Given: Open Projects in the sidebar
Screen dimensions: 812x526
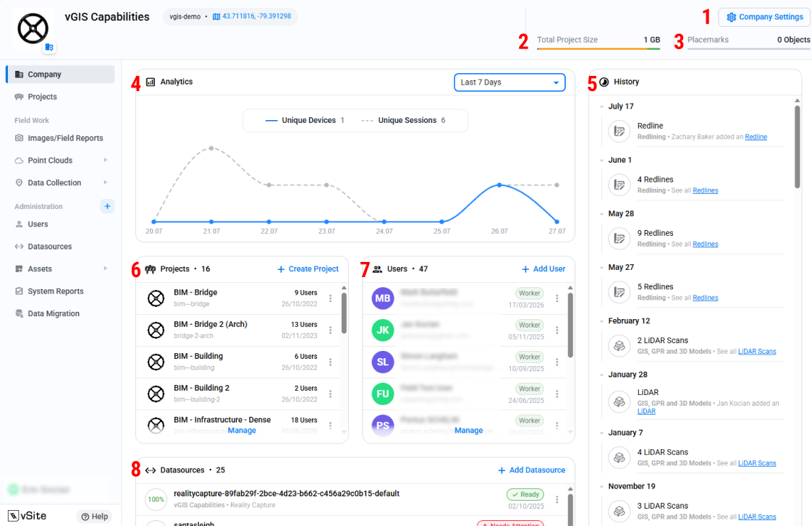Looking at the screenshot, I should 42,97.
